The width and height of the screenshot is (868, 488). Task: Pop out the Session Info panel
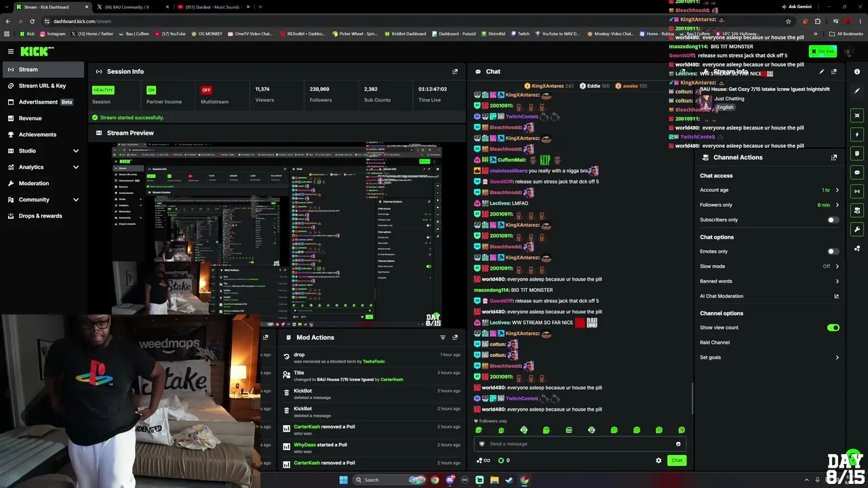455,71
